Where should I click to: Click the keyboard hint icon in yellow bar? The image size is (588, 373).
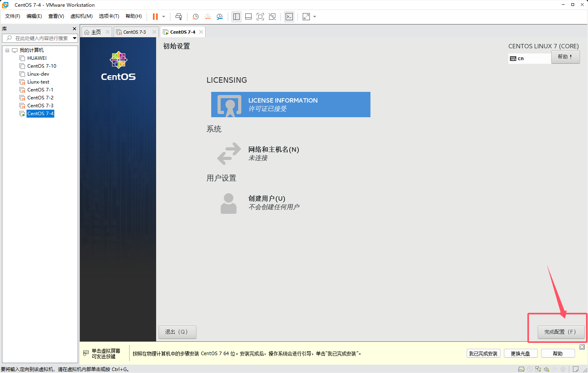click(86, 353)
